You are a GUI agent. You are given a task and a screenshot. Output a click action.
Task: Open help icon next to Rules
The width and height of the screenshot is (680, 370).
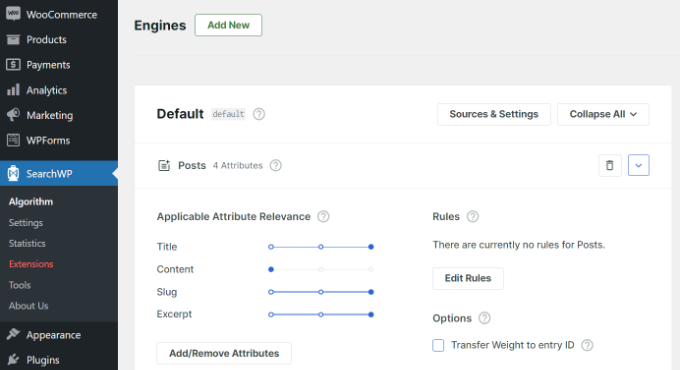(x=473, y=216)
